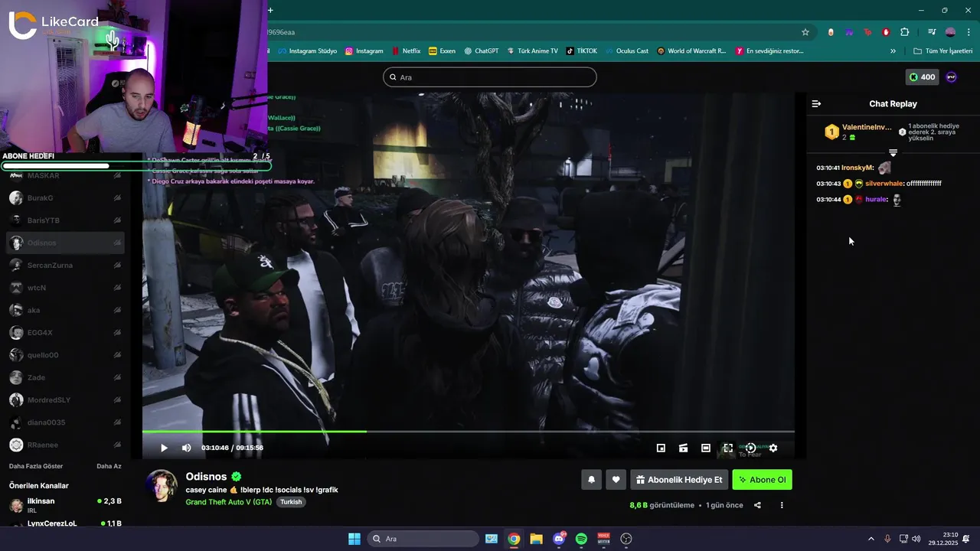Image resolution: width=980 pixels, height=551 pixels.
Task: Follow Odisnos with heart button
Action: (616, 480)
